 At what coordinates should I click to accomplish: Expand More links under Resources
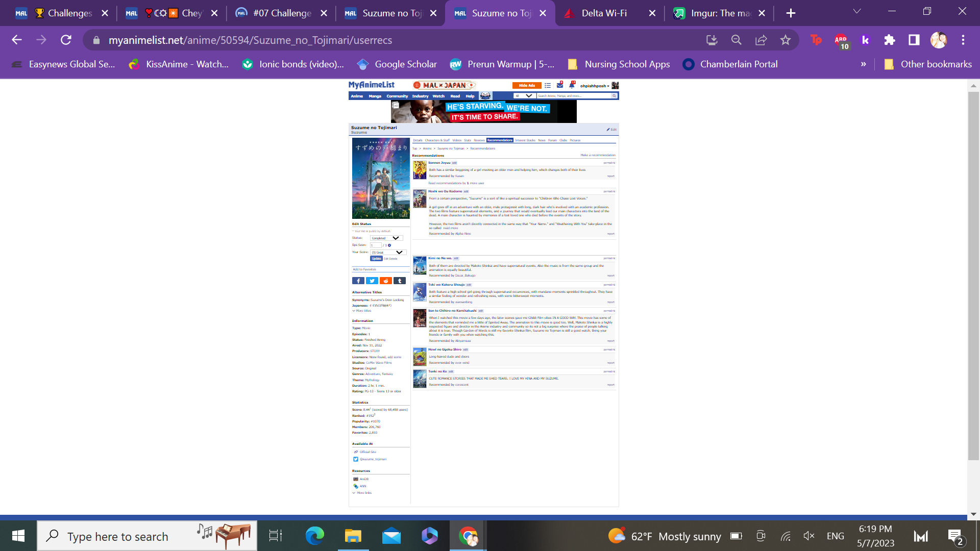362,493
